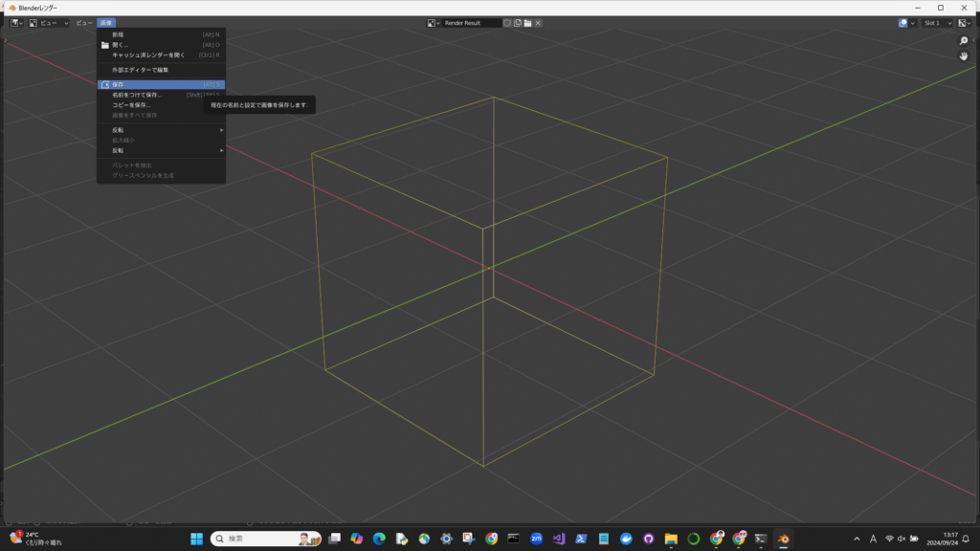980x551 pixels.
Task: Unlink the image with the X icon
Action: pyautogui.click(x=538, y=22)
